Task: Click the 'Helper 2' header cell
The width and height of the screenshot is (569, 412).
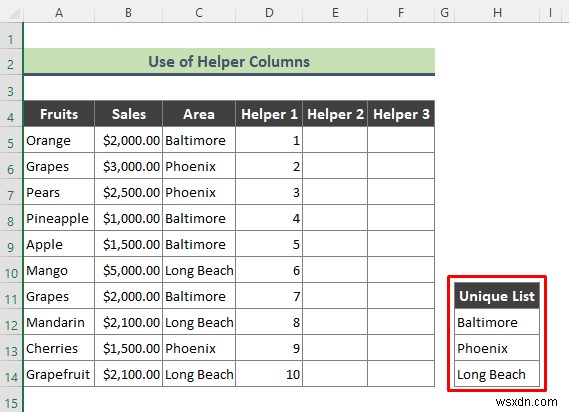Action: click(x=335, y=114)
